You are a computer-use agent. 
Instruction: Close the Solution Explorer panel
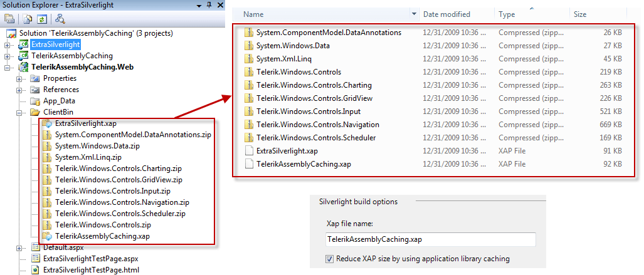point(219,5)
